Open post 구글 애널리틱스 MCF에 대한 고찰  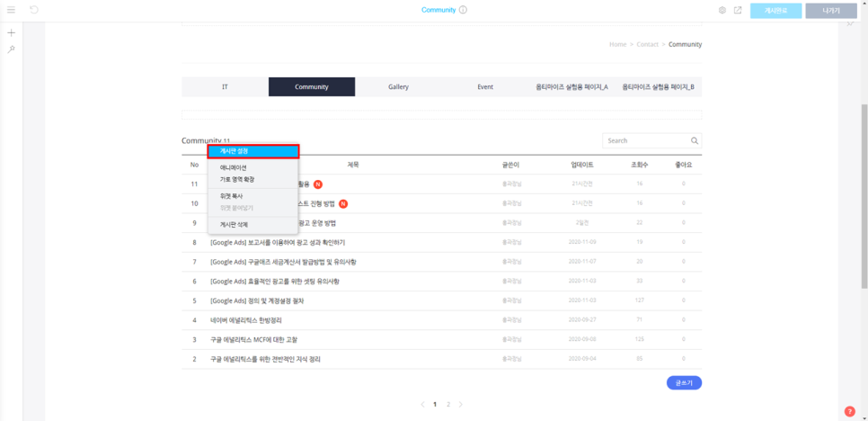(254, 339)
